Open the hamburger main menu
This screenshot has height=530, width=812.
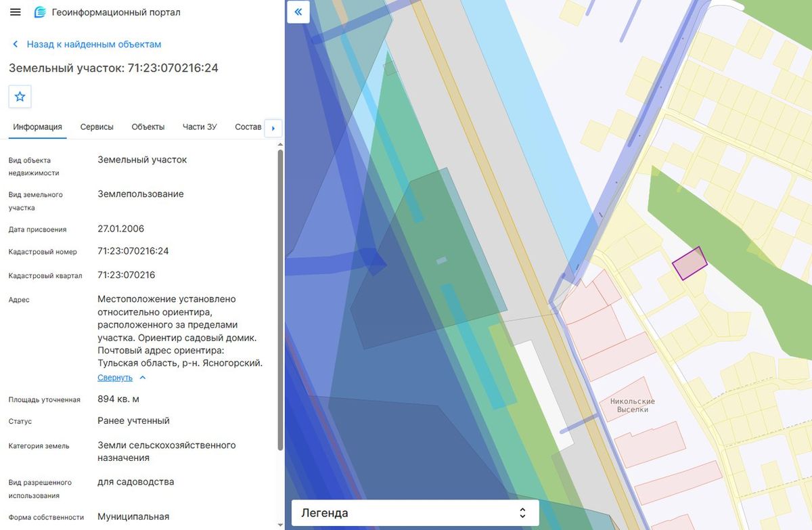[16, 12]
